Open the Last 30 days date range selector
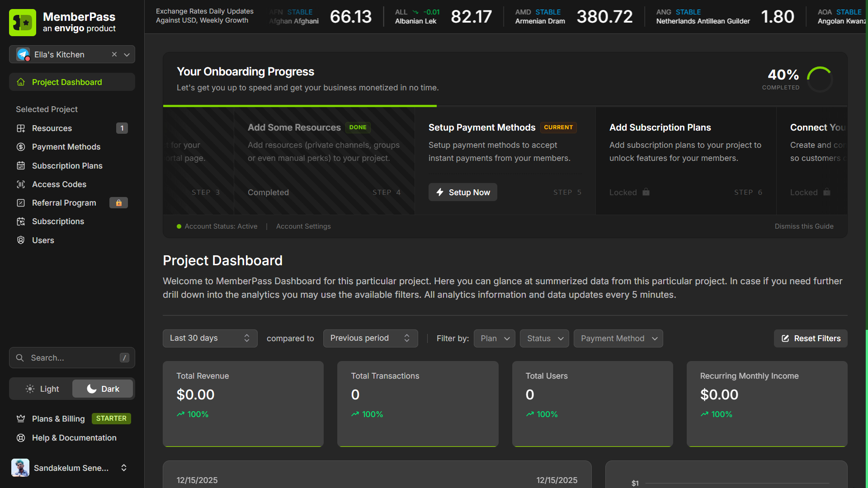The height and width of the screenshot is (488, 868). [x=210, y=338]
